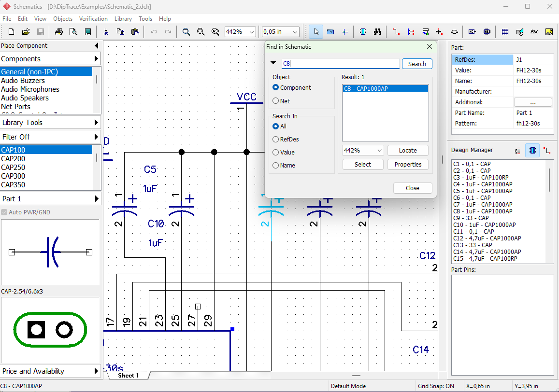Select the C8 - CAP1000AP search result

[x=385, y=88]
